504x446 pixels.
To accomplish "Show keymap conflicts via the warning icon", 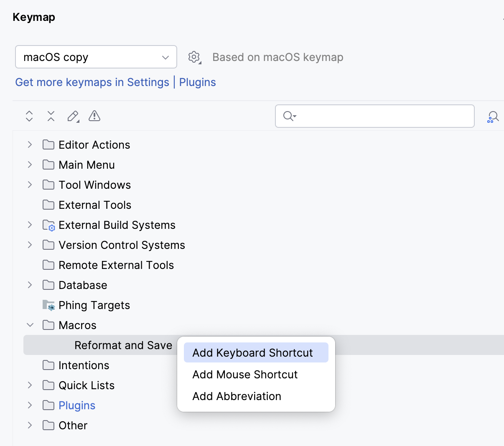I will [x=94, y=116].
